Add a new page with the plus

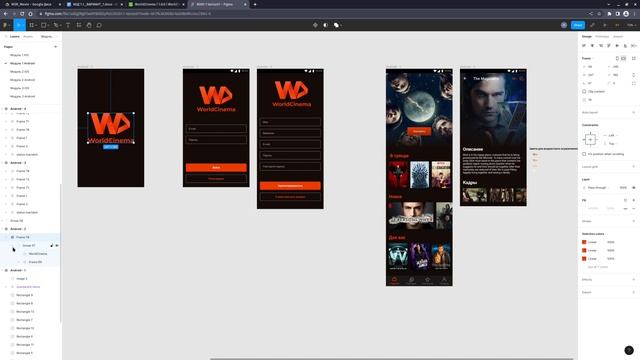56,47
